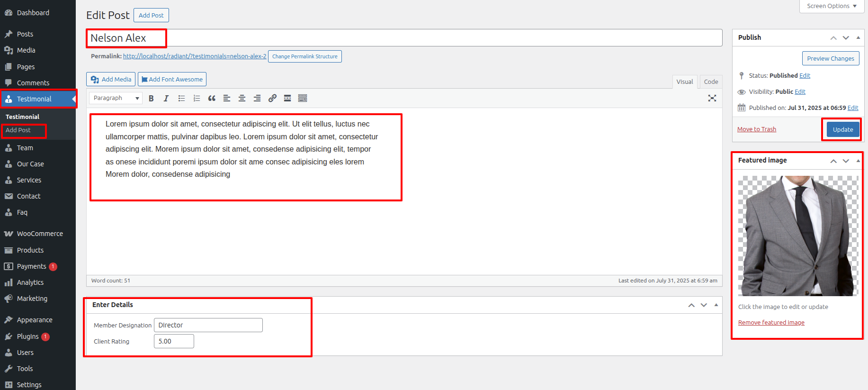The height and width of the screenshot is (390, 868).
Task: Click the Member Designation field
Action: [x=208, y=325]
